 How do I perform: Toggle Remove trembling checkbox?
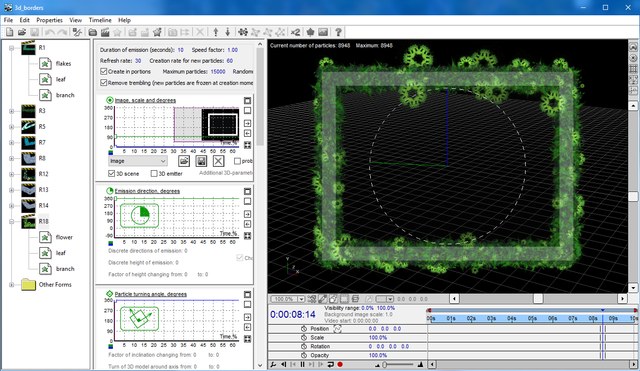(104, 82)
